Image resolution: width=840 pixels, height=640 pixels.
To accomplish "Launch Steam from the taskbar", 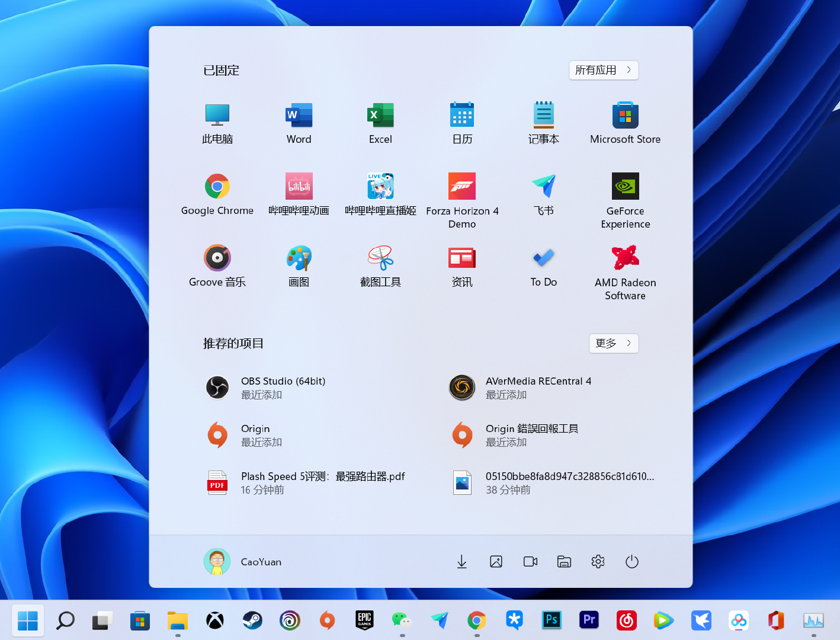I will click(x=252, y=620).
